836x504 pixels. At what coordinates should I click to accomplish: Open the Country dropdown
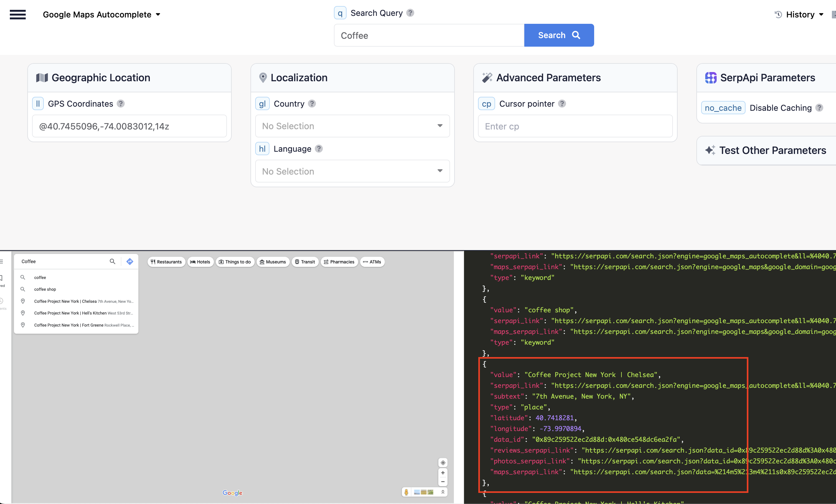[352, 126]
